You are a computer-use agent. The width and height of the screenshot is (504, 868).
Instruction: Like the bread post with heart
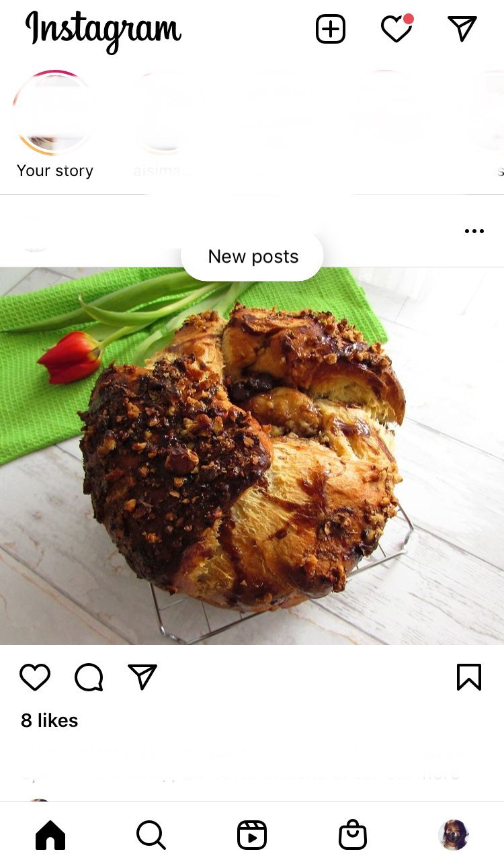[x=35, y=677]
